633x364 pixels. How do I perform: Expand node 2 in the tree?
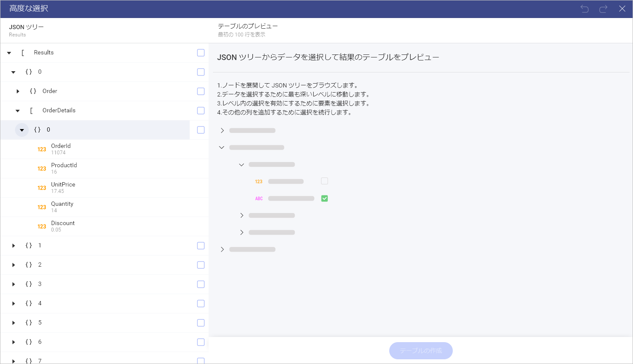pyautogui.click(x=13, y=265)
